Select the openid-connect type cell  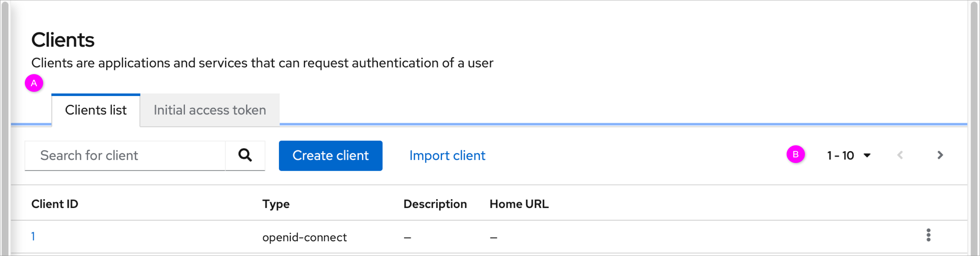click(304, 237)
